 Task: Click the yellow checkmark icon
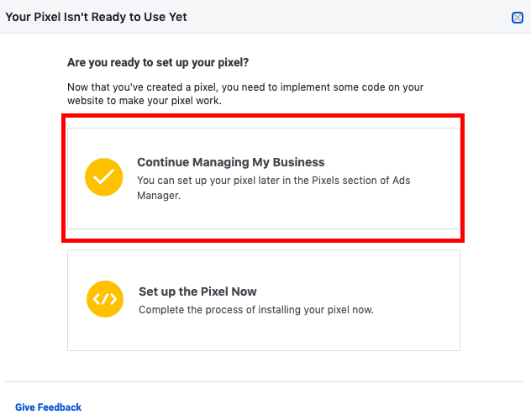click(x=104, y=177)
